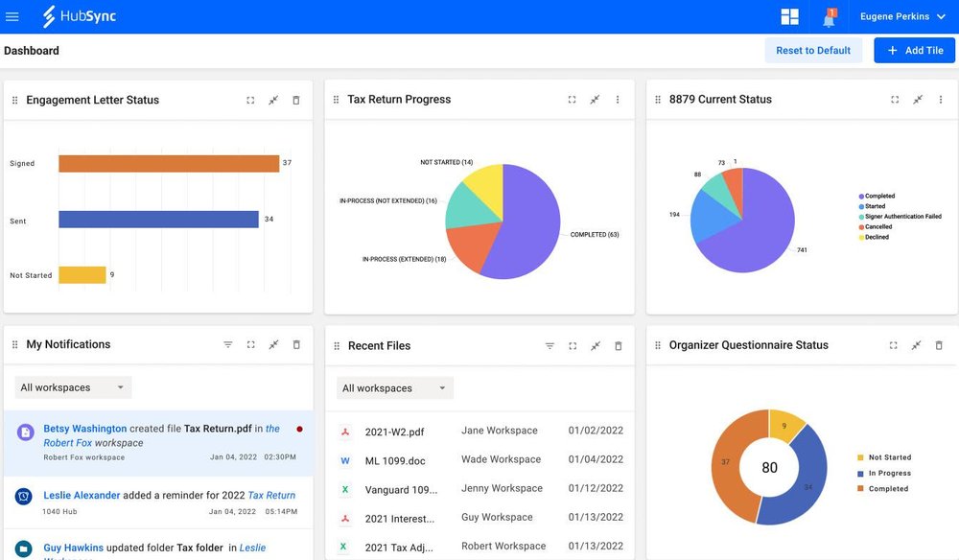The width and height of the screenshot is (959, 560).
Task: Grab Organizer Questionnaire Status drag handle
Action: point(658,345)
